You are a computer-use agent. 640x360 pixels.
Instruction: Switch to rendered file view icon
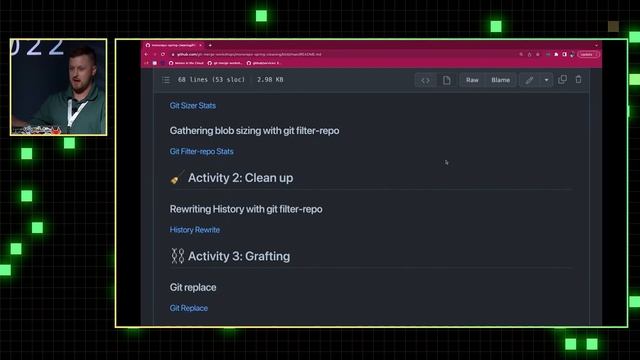[x=447, y=80]
